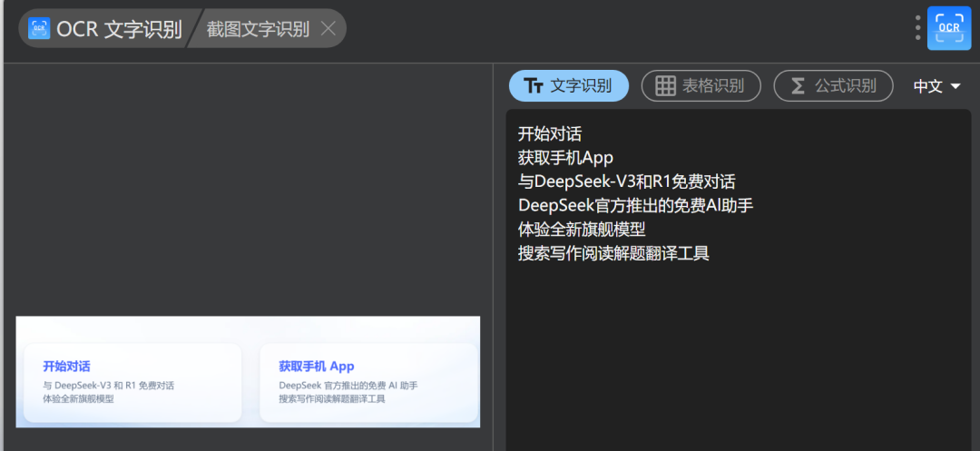Select the Tt icon for 文字识别
Image resolution: width=980 pixels, height=451 pixels.
[534, 85]
